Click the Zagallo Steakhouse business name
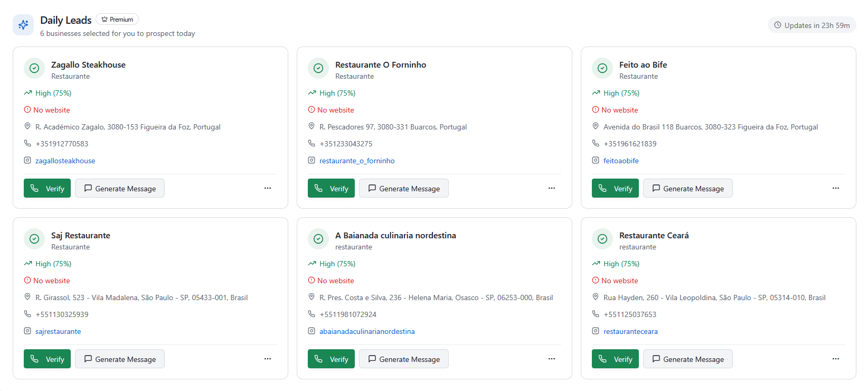Image resolution: width=868 pixels, height=391 pixels. (x=88, y=64)
